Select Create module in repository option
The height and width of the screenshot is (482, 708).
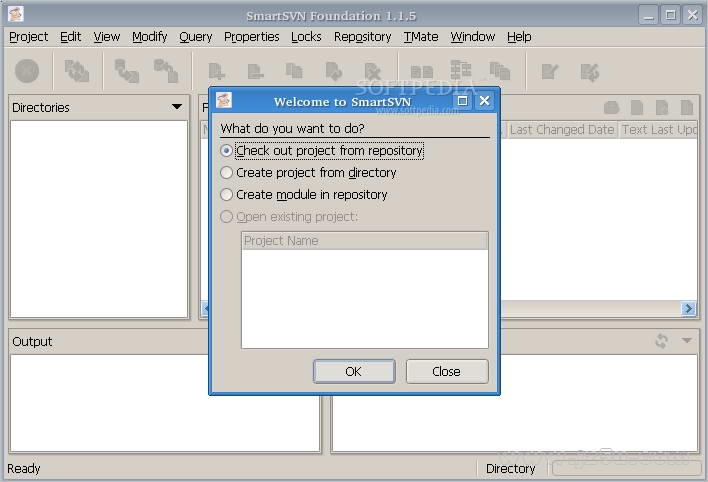[x=304, y=195]
